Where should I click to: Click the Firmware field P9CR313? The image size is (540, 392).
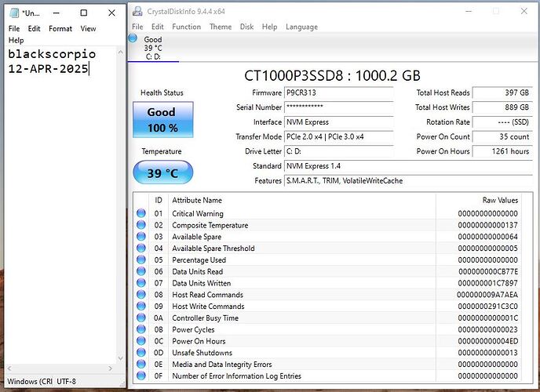tap(338, 93)
